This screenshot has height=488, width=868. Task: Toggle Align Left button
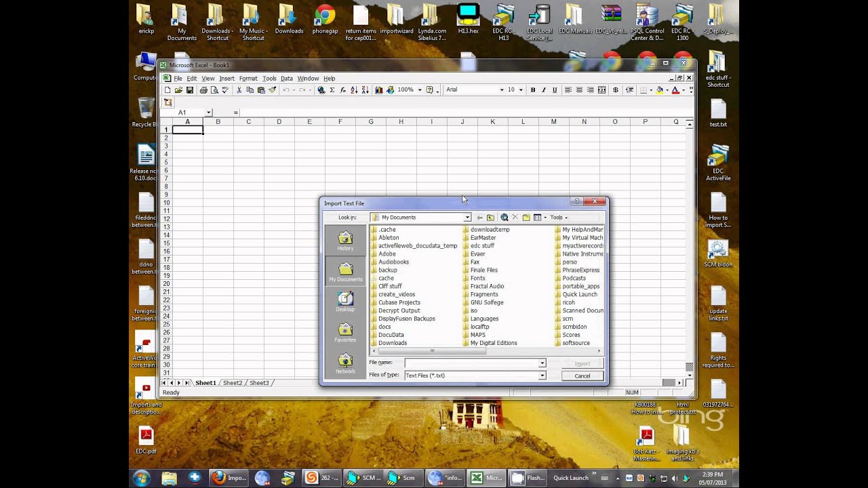568,89
